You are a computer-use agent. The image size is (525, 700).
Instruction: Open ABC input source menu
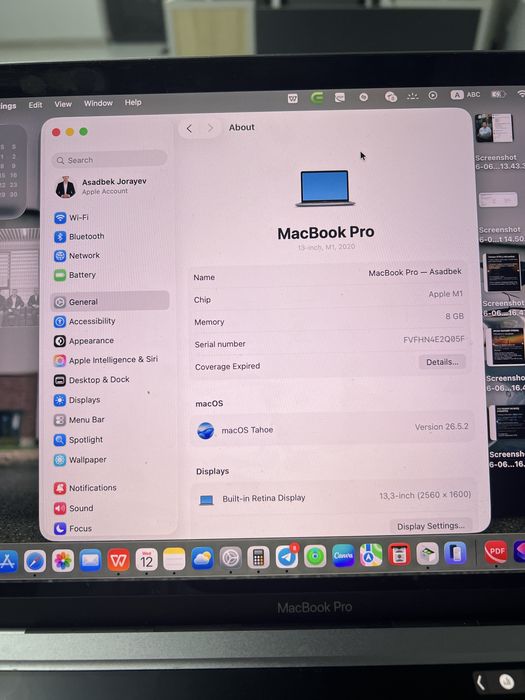(x=465, y=95)
